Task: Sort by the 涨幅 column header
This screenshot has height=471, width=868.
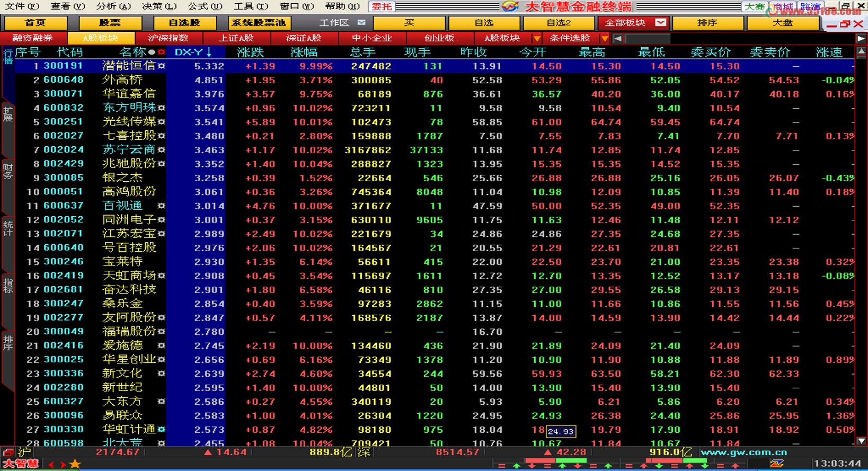Action: pos(304,52)
